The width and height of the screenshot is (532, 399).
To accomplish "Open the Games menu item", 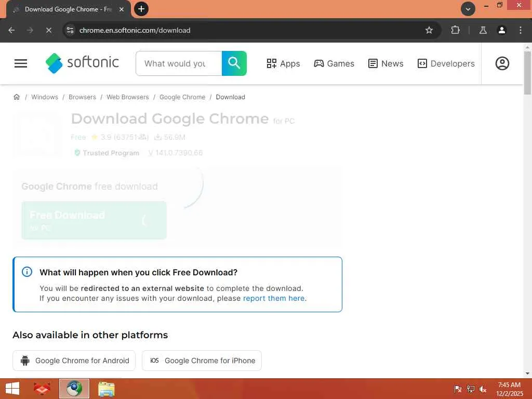I will pos(334,63).
